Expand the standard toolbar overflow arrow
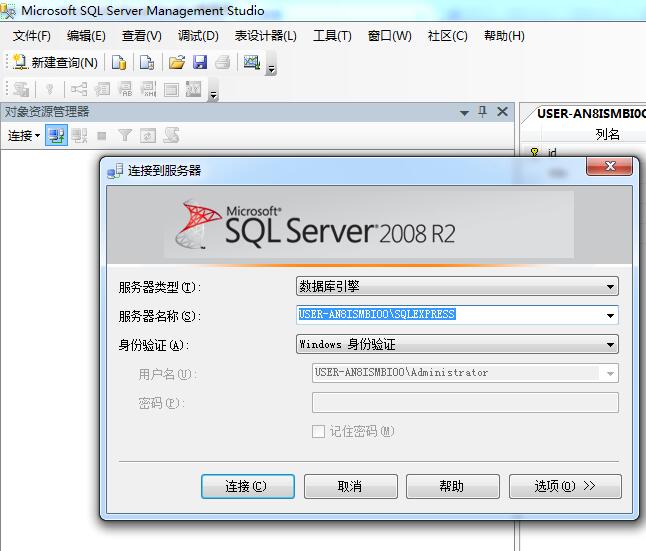 (x=271, y=70)
